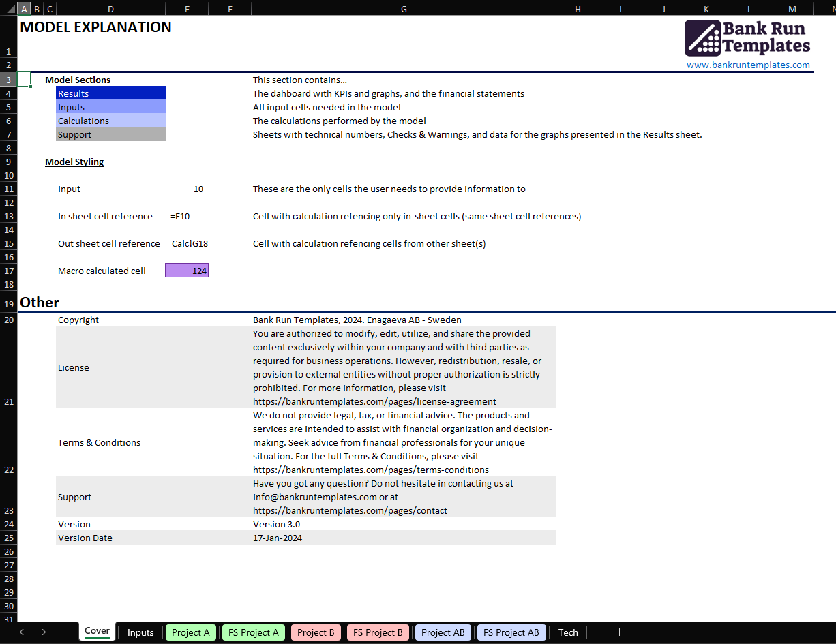The height and width of the screenshot is (644, 836).
Task: Select column G header
Action: click(x=404, y=9)
